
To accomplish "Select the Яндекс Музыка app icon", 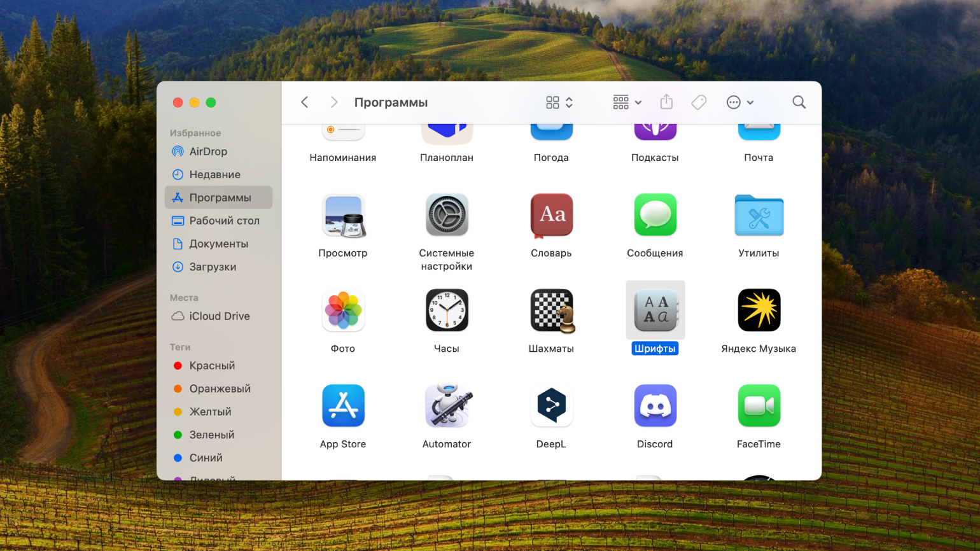I will pyautogui.click(x=759, y=311).
